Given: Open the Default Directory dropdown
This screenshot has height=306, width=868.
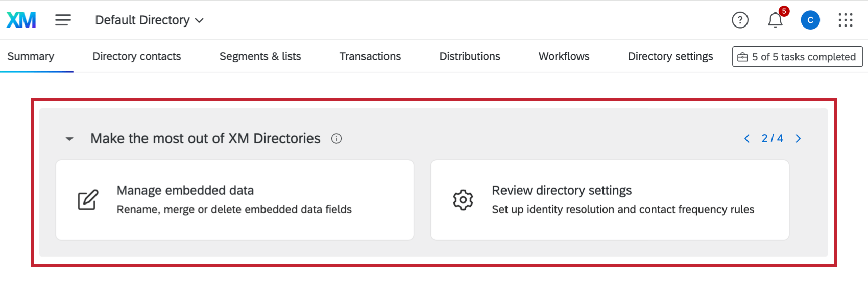Looking at the screenshot, I should point(149,20).
